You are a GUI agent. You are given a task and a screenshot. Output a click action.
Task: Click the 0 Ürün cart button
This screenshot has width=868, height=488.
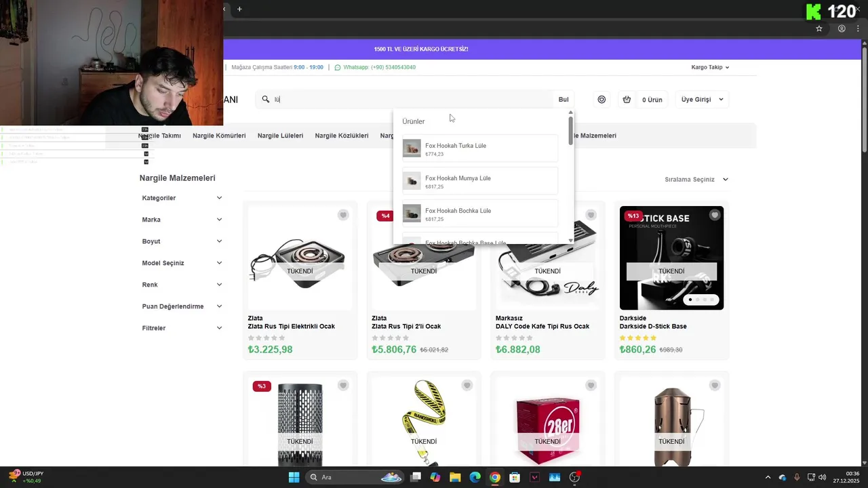tap(652, 100)
